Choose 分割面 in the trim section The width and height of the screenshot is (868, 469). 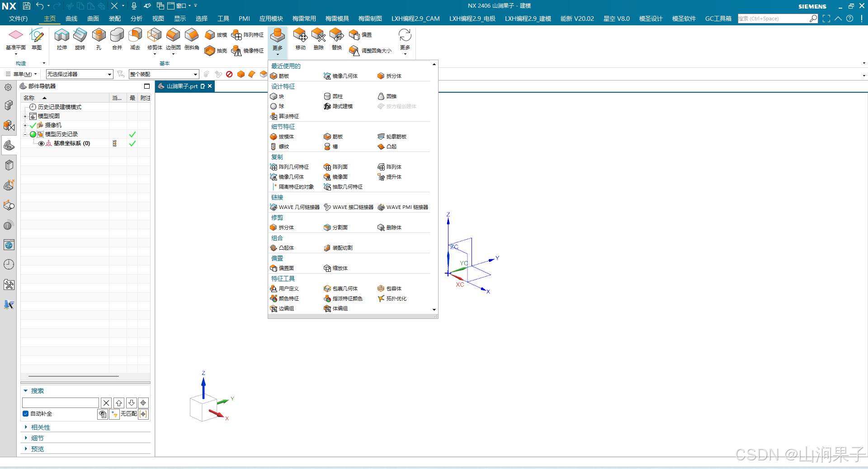pos(336,227)
